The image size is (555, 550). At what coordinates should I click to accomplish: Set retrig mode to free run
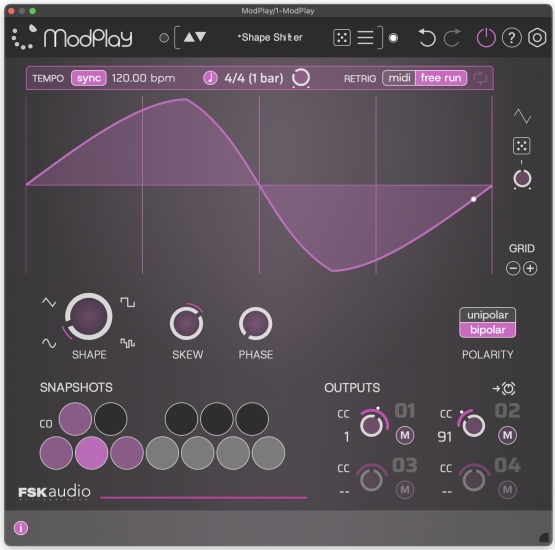point(441,78)
